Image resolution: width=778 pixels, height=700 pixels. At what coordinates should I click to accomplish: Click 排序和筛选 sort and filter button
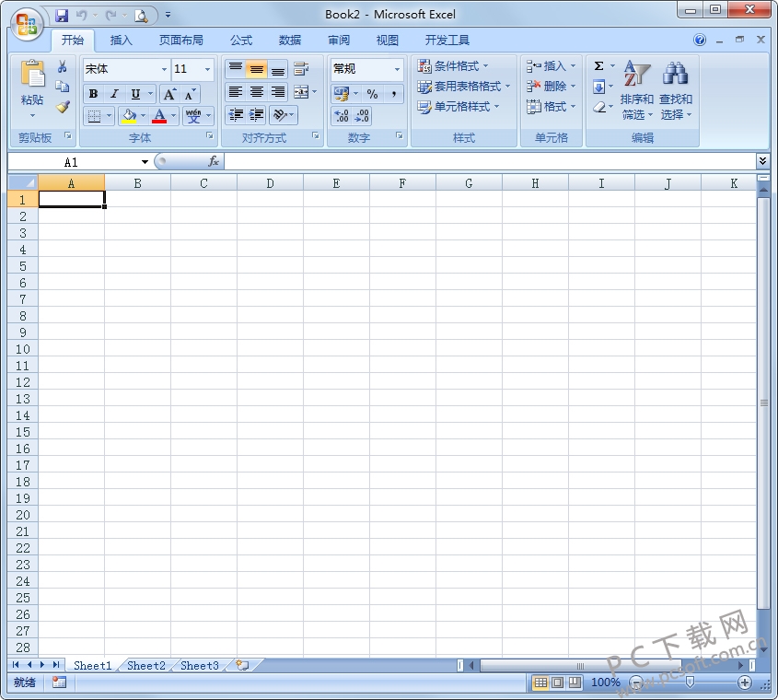(636, 90)
